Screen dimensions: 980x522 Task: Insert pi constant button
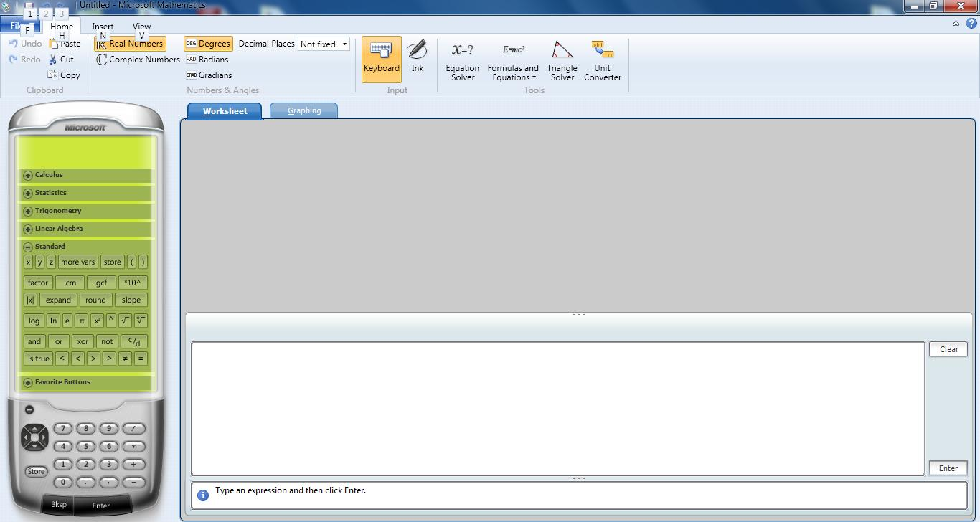(82, 321)
